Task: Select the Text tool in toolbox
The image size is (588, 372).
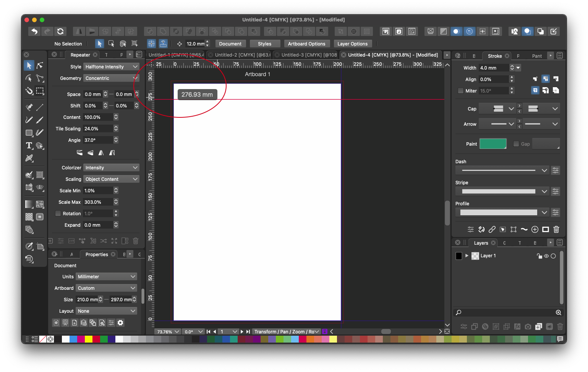Action: pyautogui.click(x=29, y=146)
